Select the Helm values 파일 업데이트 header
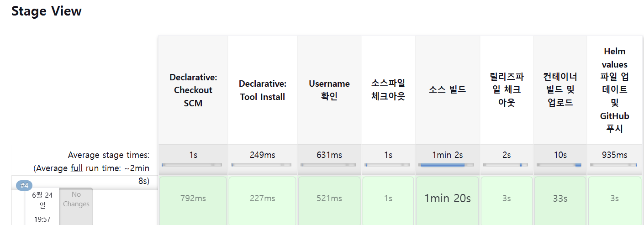 coord(614,90)
